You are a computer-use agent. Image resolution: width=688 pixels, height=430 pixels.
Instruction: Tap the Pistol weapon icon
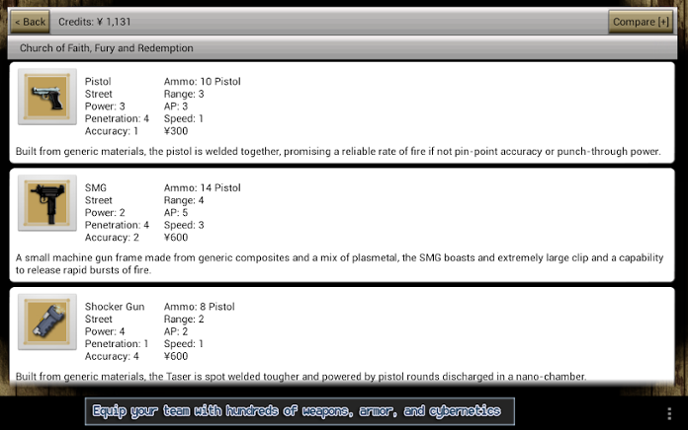(x=46, y=97)
